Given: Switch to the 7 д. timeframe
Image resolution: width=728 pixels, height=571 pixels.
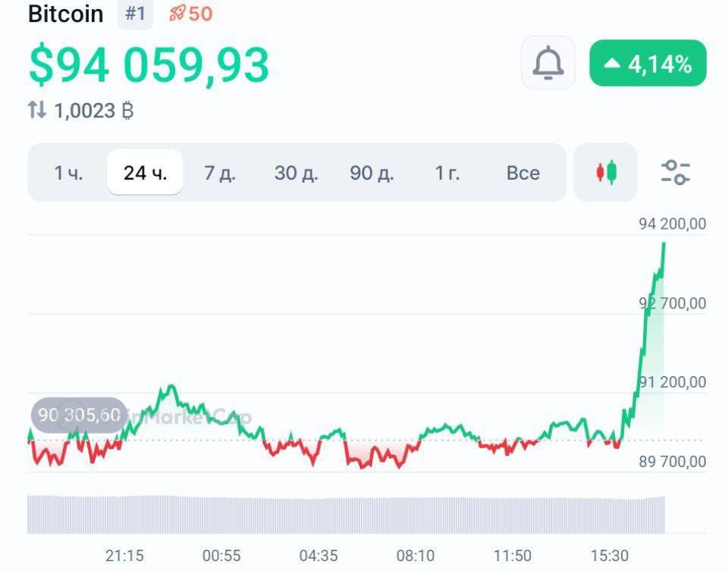Looking at the screenshot, I should tap(220, 173).
